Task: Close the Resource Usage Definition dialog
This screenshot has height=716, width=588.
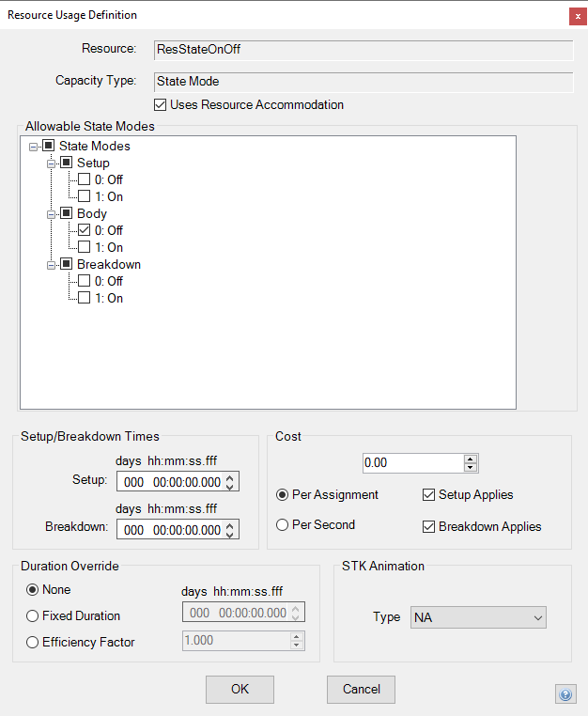Action: click(x=575, y=16)
